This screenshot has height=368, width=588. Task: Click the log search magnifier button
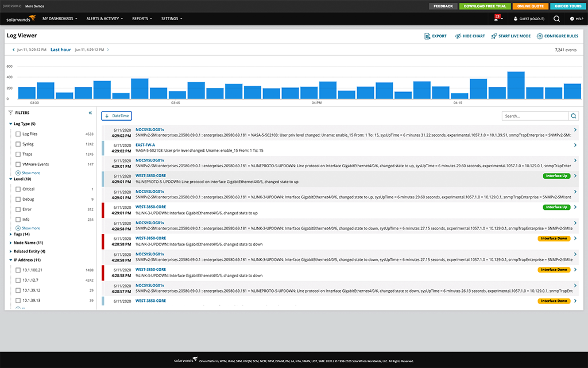[x=574, y=116]
